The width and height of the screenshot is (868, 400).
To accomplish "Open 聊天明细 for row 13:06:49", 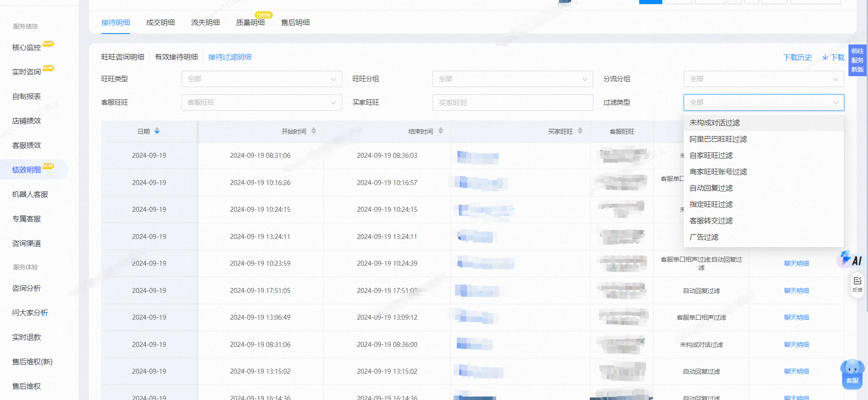I will [x=796, y=317].
